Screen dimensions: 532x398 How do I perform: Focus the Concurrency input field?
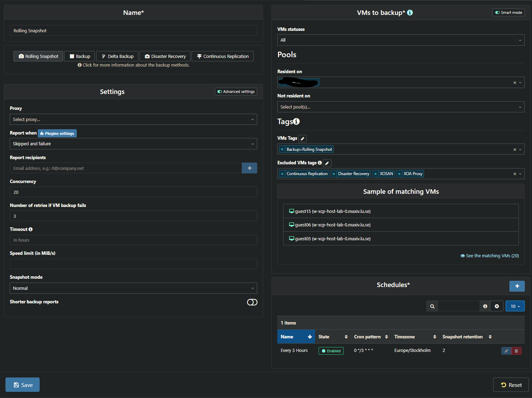133,192
